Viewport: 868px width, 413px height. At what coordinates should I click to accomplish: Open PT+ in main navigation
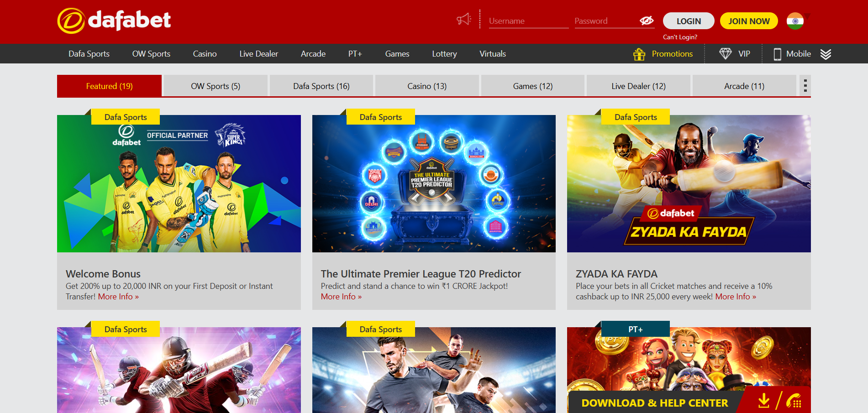tap(355, 54)
